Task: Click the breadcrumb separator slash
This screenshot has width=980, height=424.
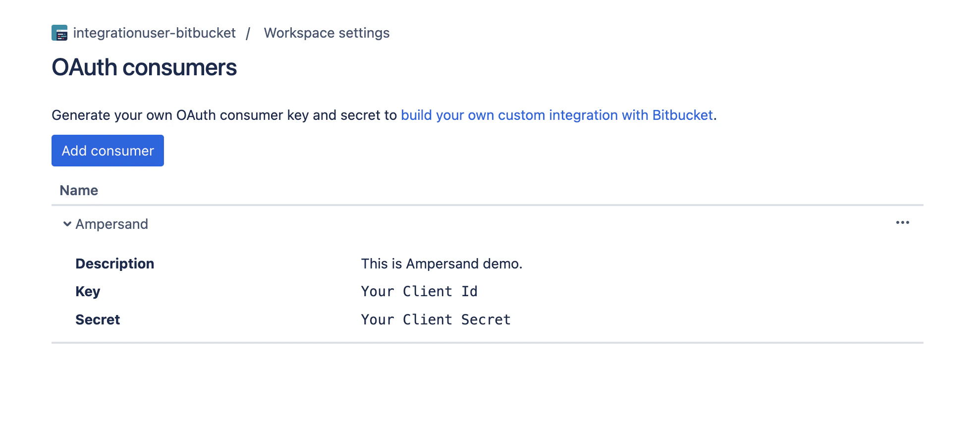Action: pos(248,33)
